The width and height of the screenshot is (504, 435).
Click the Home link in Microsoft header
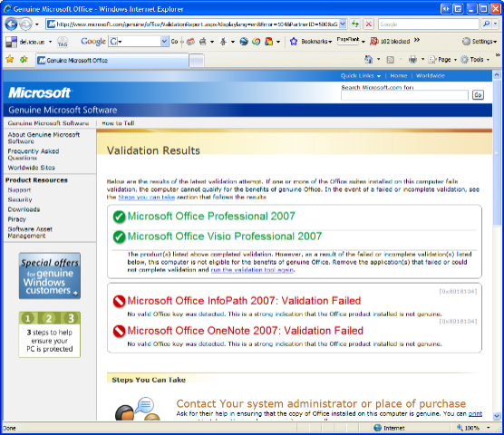click(x=399, y=76)
